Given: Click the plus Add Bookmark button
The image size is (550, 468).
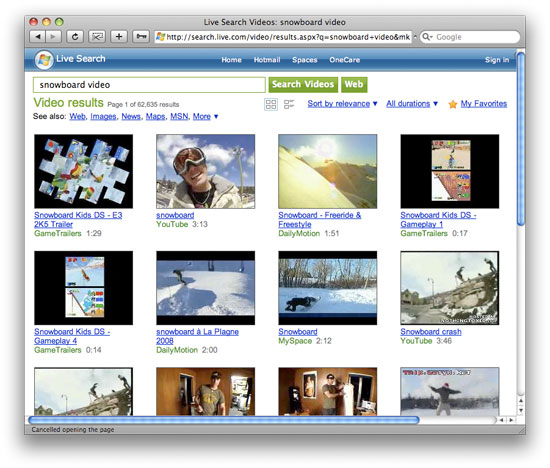Looking at the screenshot, I should tap(119, 37).
